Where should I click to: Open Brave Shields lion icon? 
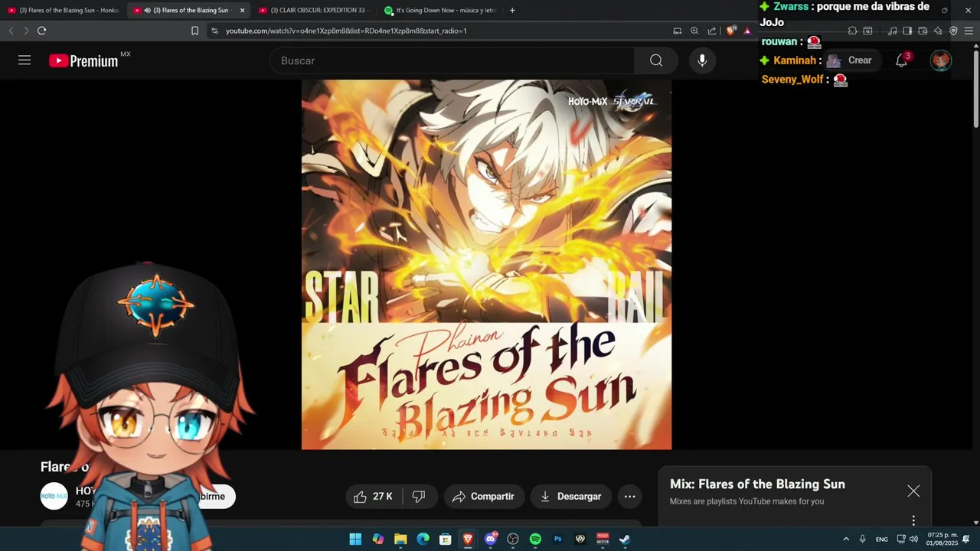click(730, 31)
